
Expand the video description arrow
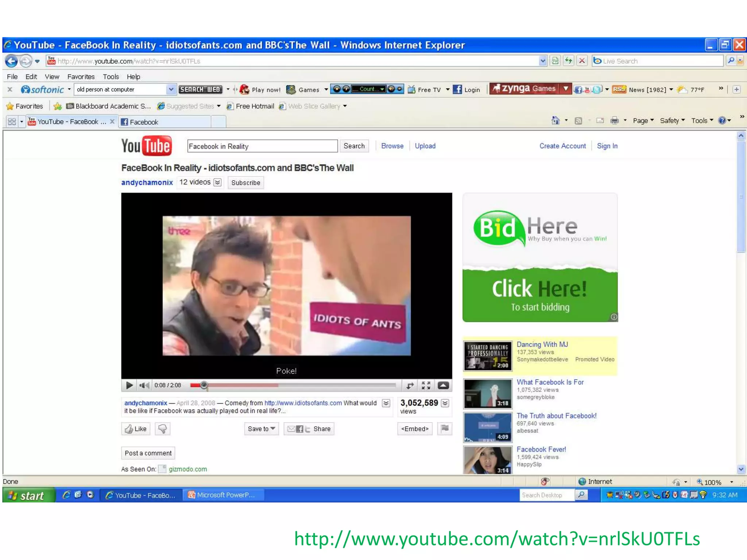coord(386,403)
